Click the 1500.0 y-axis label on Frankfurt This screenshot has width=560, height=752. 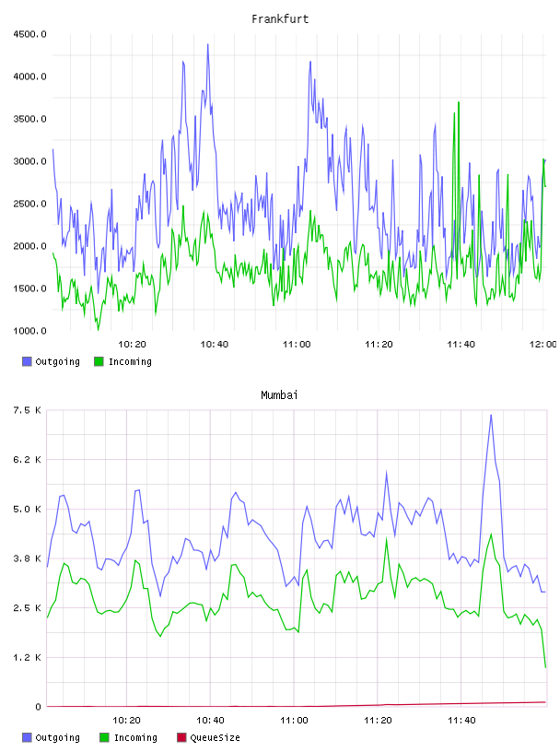[29, 288]
